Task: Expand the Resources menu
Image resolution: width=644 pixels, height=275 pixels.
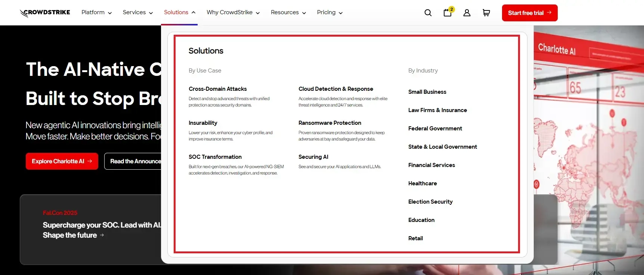Action: 288,12
